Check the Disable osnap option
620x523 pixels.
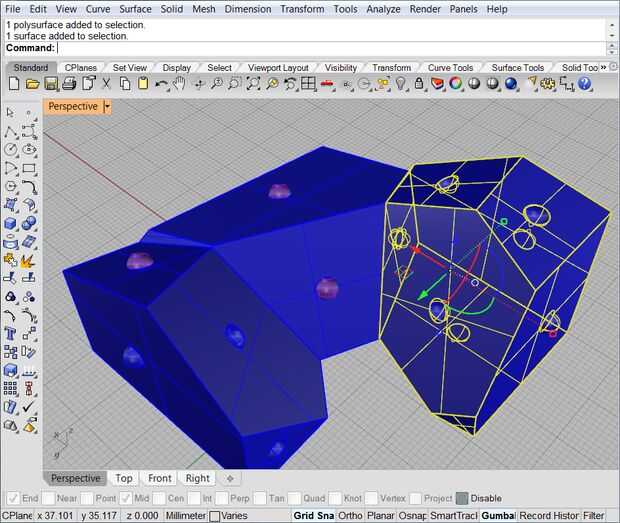click(462, 498)
